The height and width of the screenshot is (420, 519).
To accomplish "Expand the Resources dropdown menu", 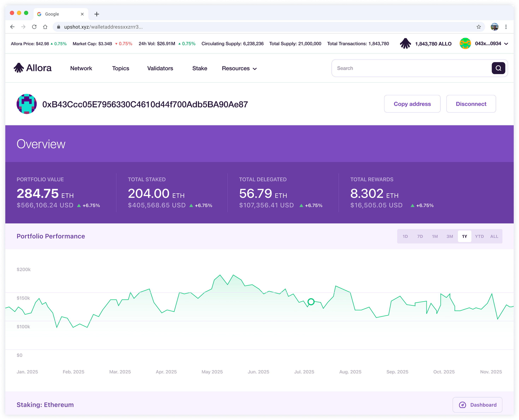I will [x=239, y=68].
